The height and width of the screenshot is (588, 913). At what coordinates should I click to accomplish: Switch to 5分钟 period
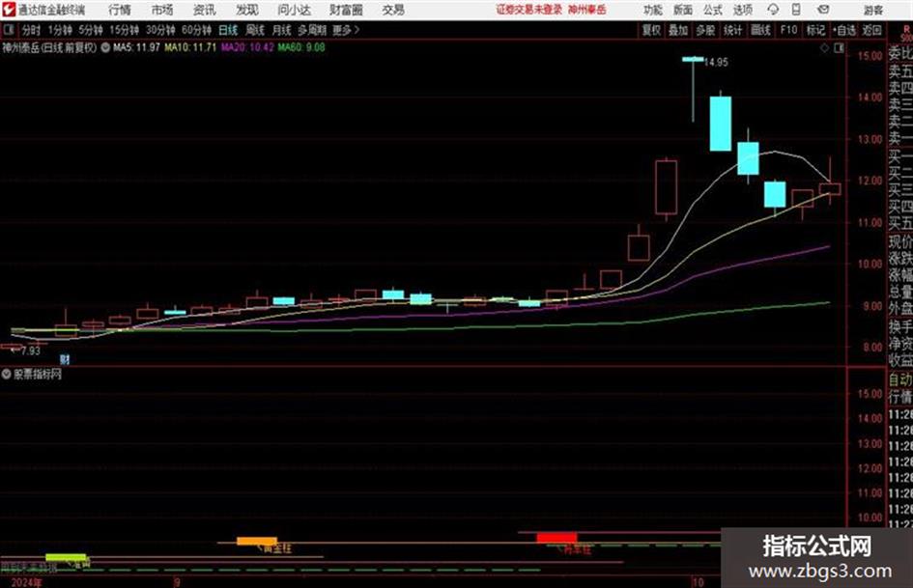click(90, 30)
